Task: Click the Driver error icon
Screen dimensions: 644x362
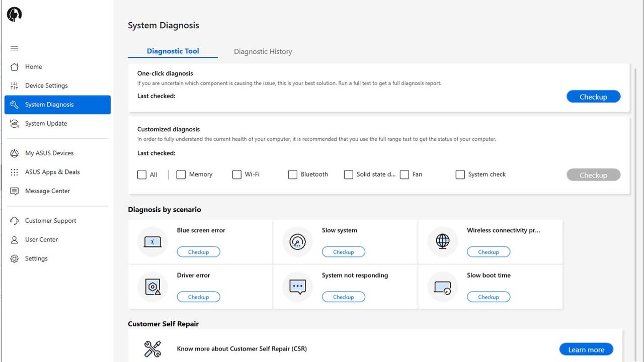Action: click(x=152, y=287)
